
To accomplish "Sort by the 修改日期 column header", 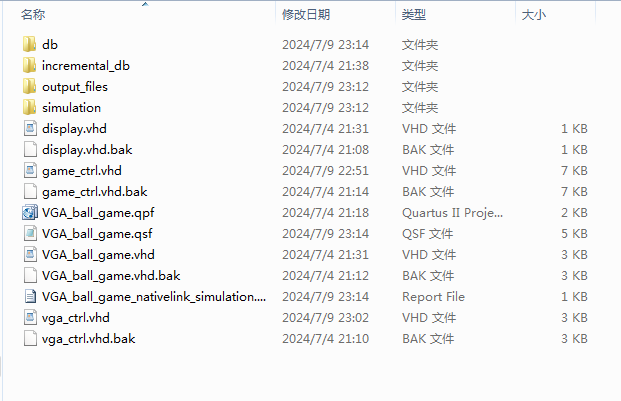I will point(306,15).
